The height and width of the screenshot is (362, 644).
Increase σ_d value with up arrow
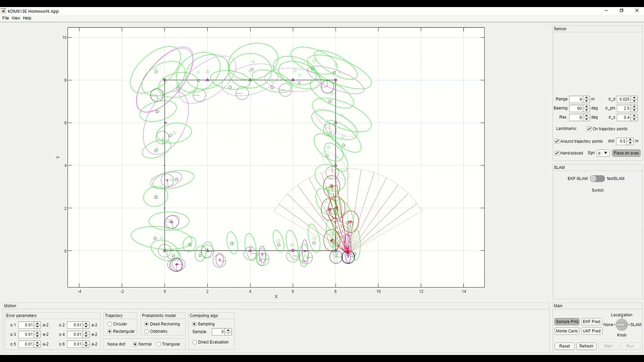634,98
